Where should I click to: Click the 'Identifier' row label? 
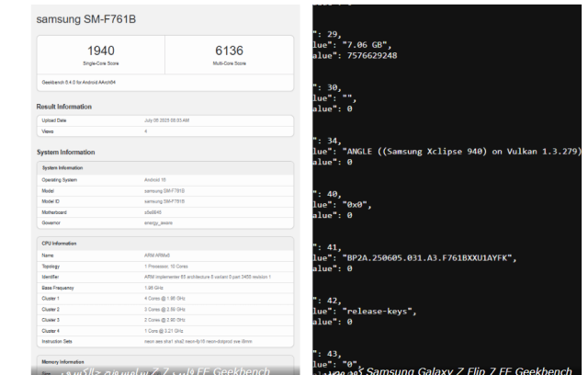point(51,278)
